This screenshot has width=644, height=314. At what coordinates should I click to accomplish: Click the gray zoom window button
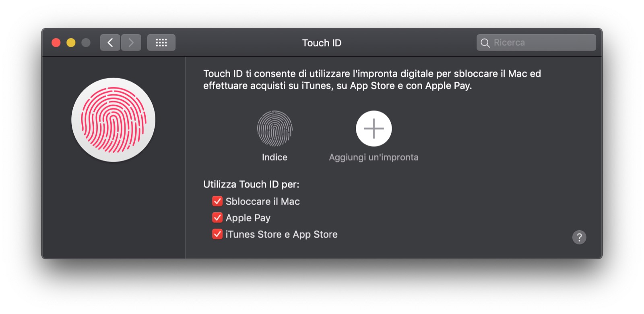(86, 43)
